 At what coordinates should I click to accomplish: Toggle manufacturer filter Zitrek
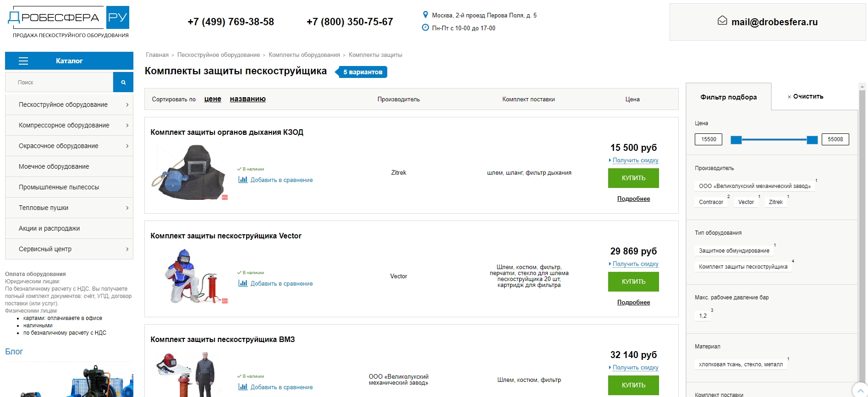point(776,202)
